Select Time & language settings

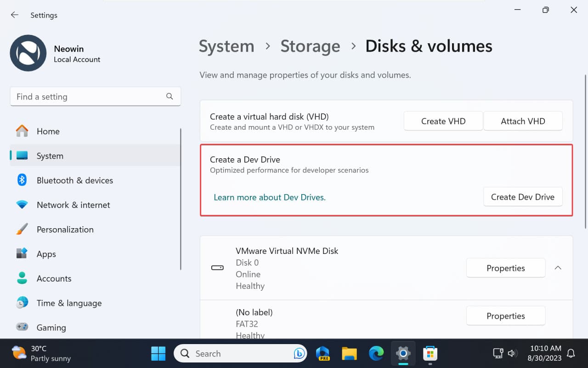tap(69, 303)
